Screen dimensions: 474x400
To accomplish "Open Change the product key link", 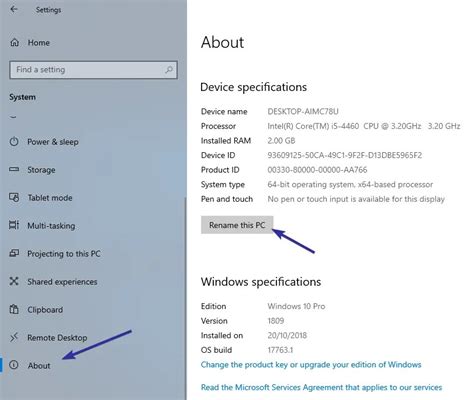I will tap(311, 365).
